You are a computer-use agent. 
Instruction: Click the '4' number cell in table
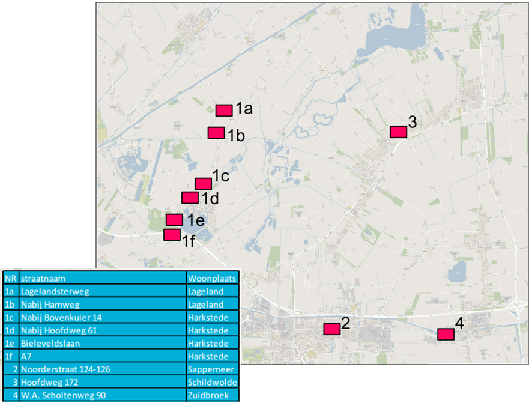[11, 395]
